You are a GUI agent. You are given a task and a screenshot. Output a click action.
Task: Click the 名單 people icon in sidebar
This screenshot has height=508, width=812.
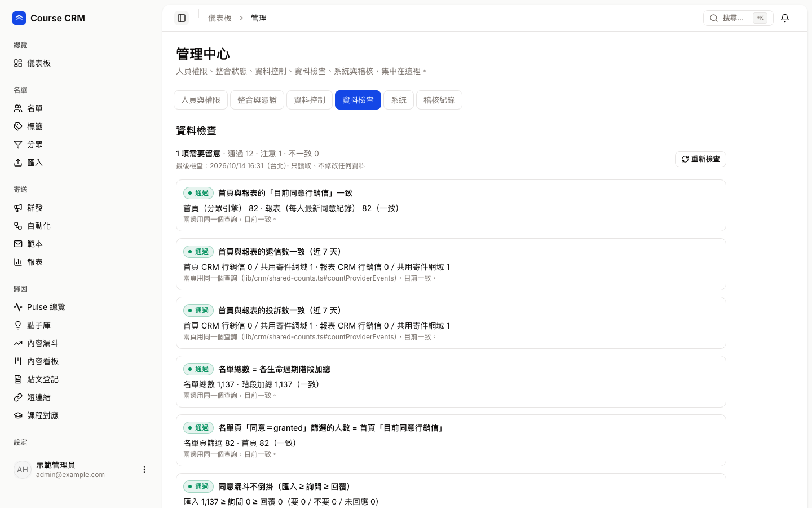tap(18, 108)
